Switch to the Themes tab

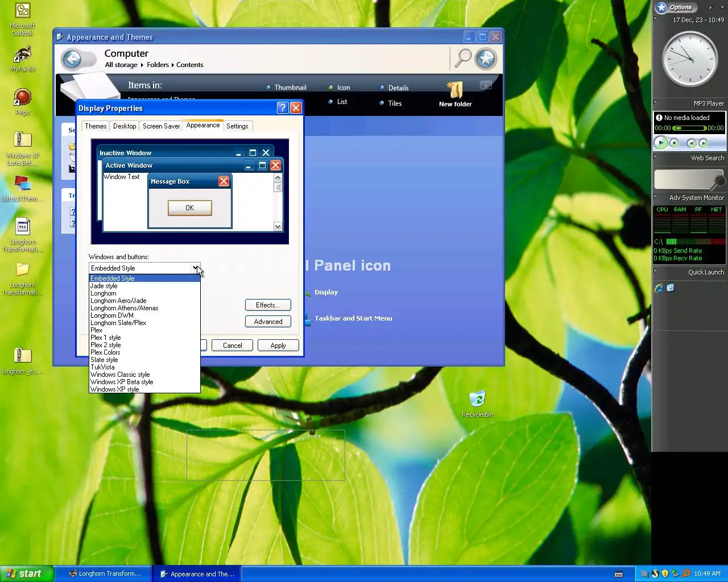[x=96, y=126]
